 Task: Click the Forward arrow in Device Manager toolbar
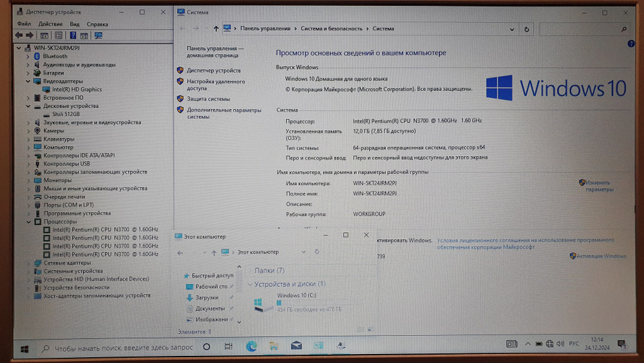pos(30,35)
